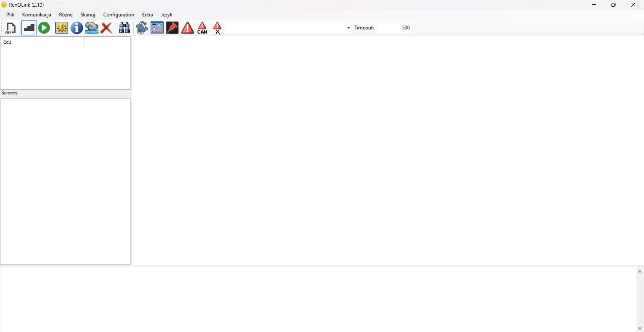Open the Configuration menu

point(119,15)
